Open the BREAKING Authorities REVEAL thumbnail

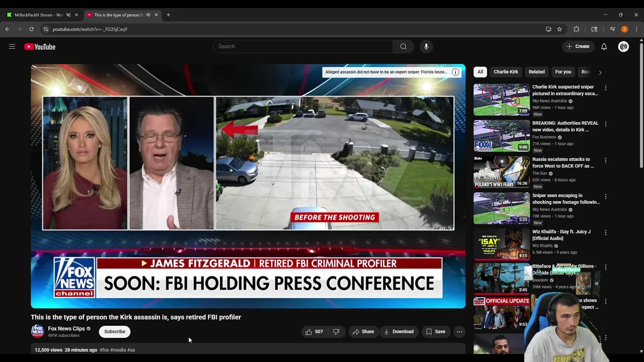click(x=502, y=136)
